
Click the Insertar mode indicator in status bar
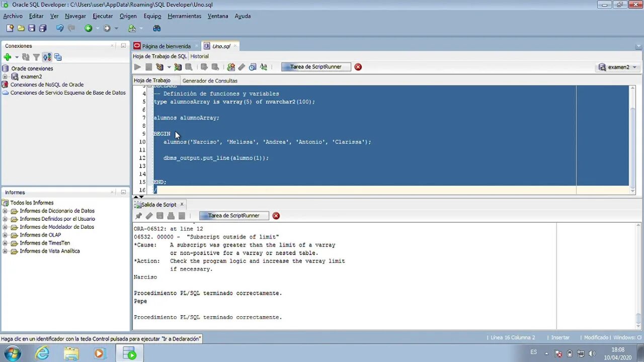pos(560,337)
